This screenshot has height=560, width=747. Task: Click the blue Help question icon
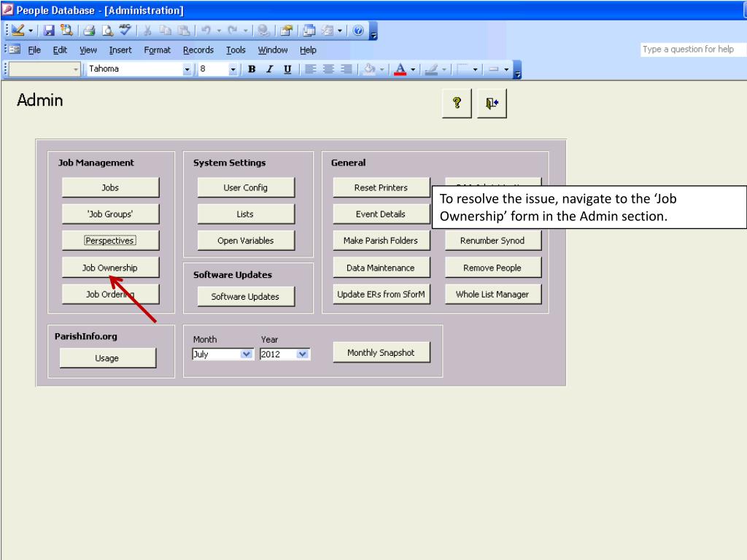point(358,31)
